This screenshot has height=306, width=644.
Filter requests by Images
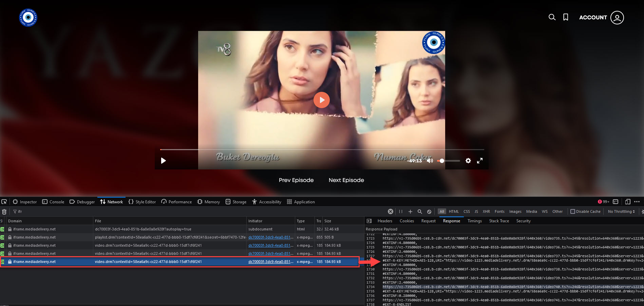point(515,211)
